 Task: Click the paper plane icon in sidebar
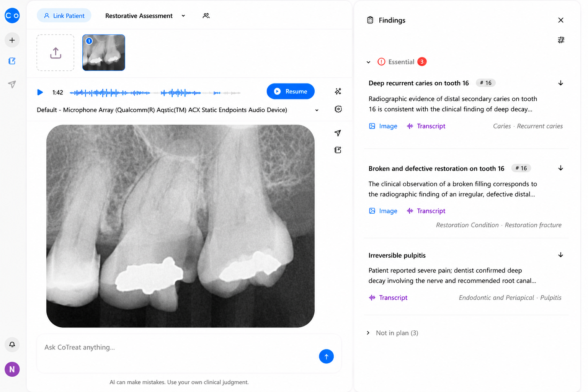[x=12, y=84]
